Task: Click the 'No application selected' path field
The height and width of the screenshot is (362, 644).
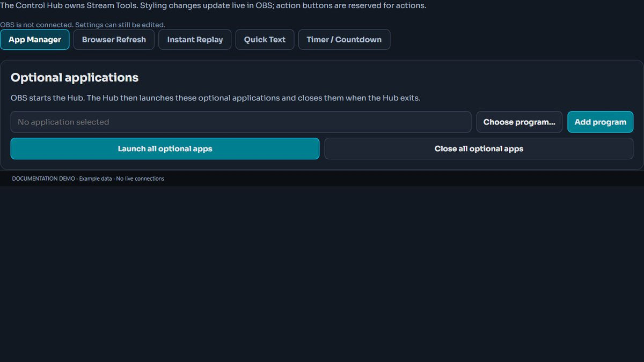Action: click(x=241, y=122)
